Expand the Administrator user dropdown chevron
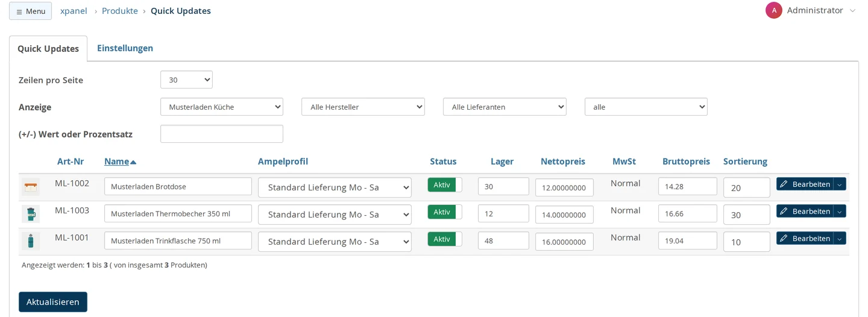Viewport: 868px width, 317px height. (x=852, y=11)
